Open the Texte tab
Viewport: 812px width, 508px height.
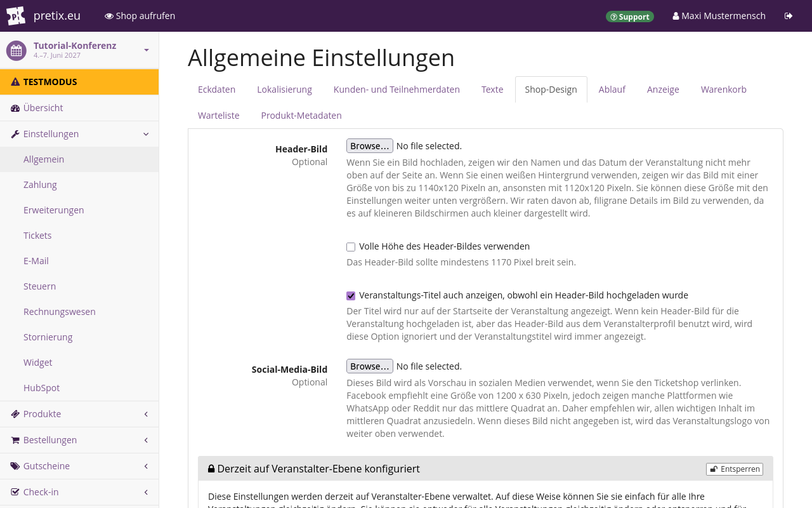click(x=492, y=90)
